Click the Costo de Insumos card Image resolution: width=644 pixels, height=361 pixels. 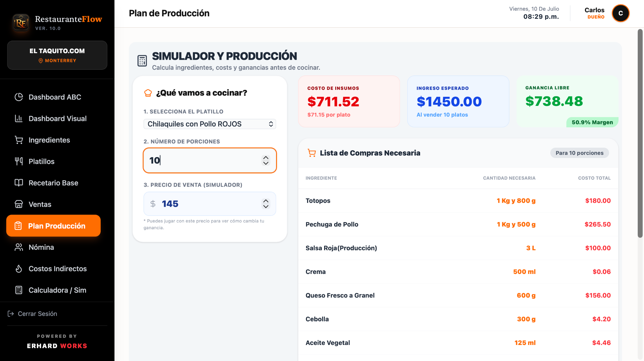coord(349,101)
